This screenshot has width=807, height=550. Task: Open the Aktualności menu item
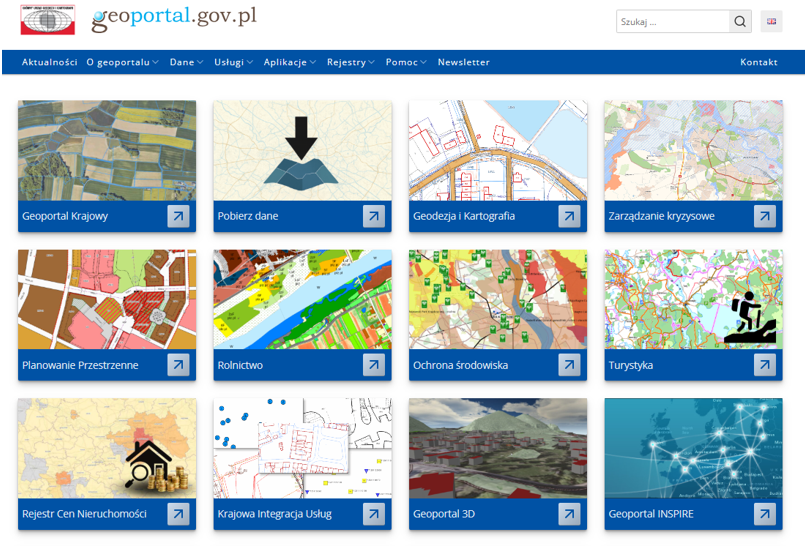coord(49,62)
